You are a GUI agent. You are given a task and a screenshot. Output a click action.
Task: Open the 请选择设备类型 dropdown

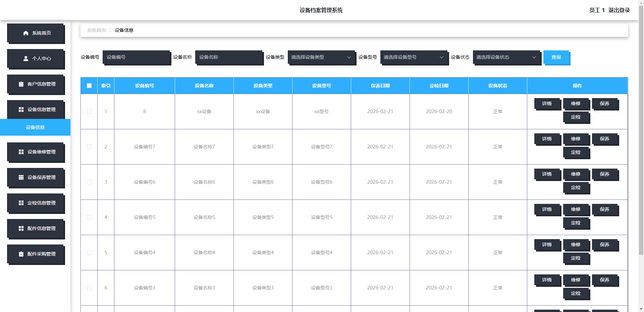[321, 57]
